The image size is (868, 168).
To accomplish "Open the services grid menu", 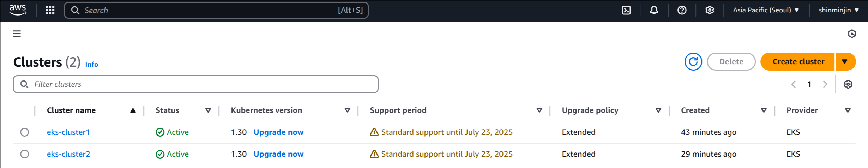I will pos(50,10).
